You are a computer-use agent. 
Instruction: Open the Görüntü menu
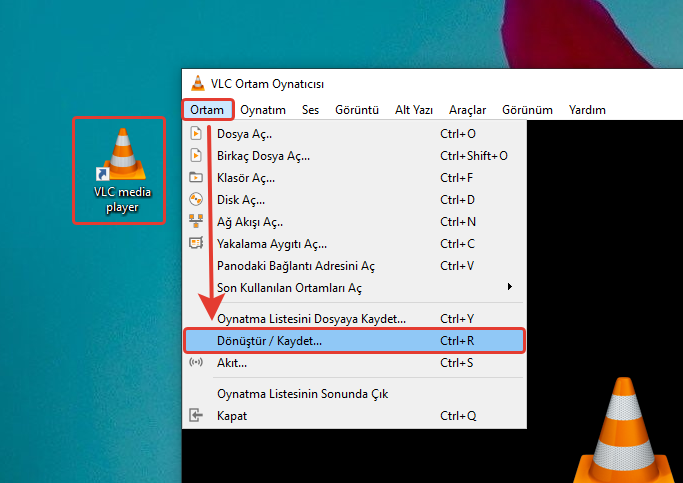point(359,110)
